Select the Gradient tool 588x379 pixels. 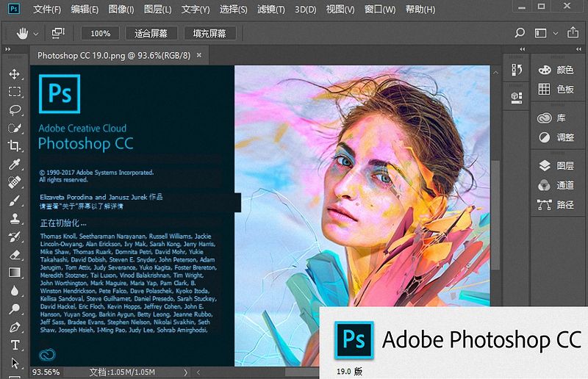tap(15, 272)
